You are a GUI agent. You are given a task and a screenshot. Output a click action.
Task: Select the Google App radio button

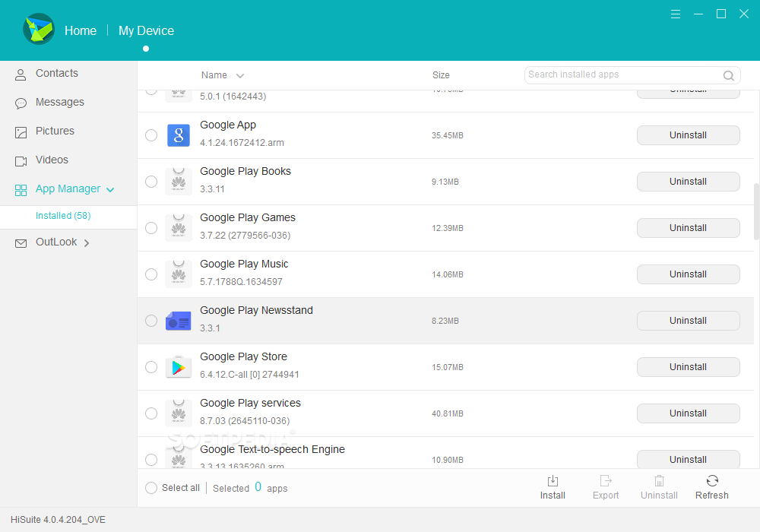151,135
